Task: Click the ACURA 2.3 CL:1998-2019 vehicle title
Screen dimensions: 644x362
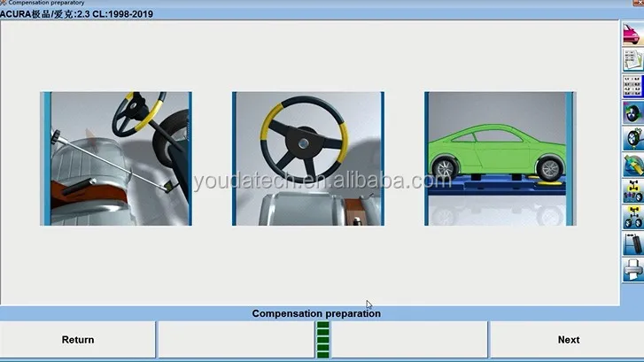Action: (x=76, y=14)
